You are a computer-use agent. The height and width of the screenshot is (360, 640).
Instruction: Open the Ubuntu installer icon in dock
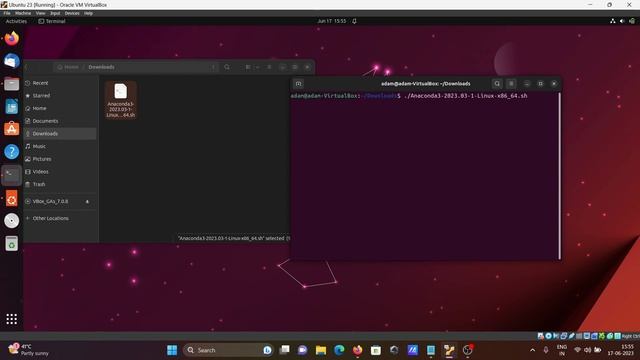tap(11, 198)
